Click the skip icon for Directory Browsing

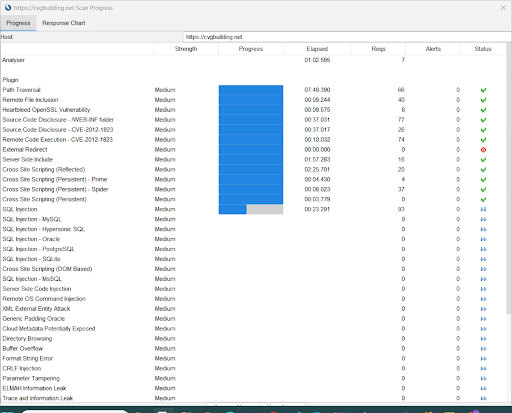483,339
